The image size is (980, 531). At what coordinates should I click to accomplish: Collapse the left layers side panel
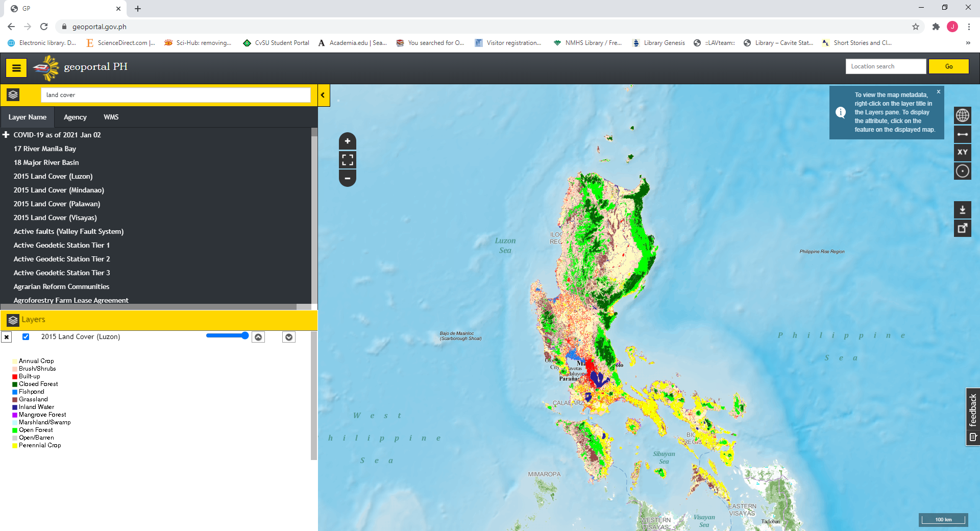click(x=323, y=95)
